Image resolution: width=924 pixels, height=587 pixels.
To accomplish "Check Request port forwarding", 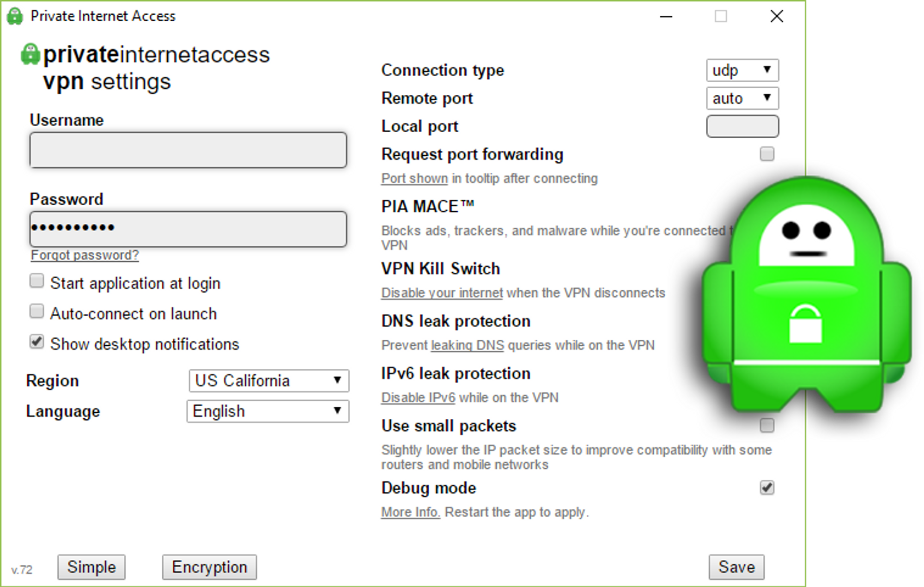I will point(767,154).
